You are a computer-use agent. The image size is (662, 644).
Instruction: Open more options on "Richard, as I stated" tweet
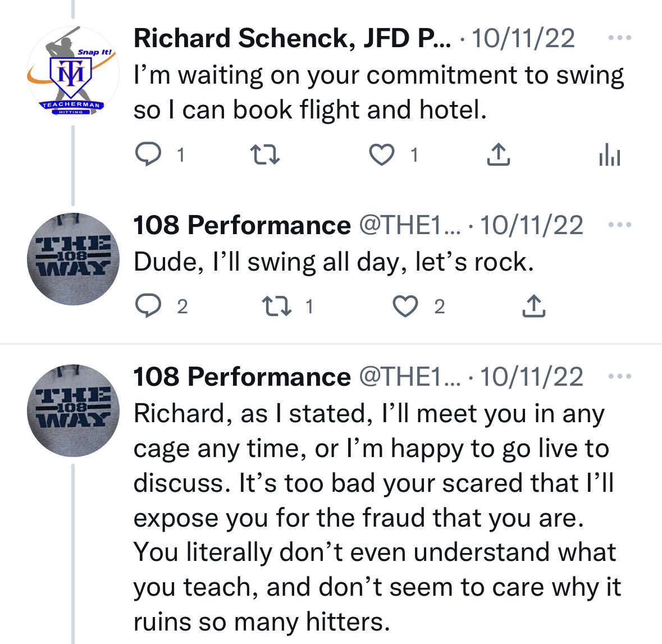tap(620, 377)
